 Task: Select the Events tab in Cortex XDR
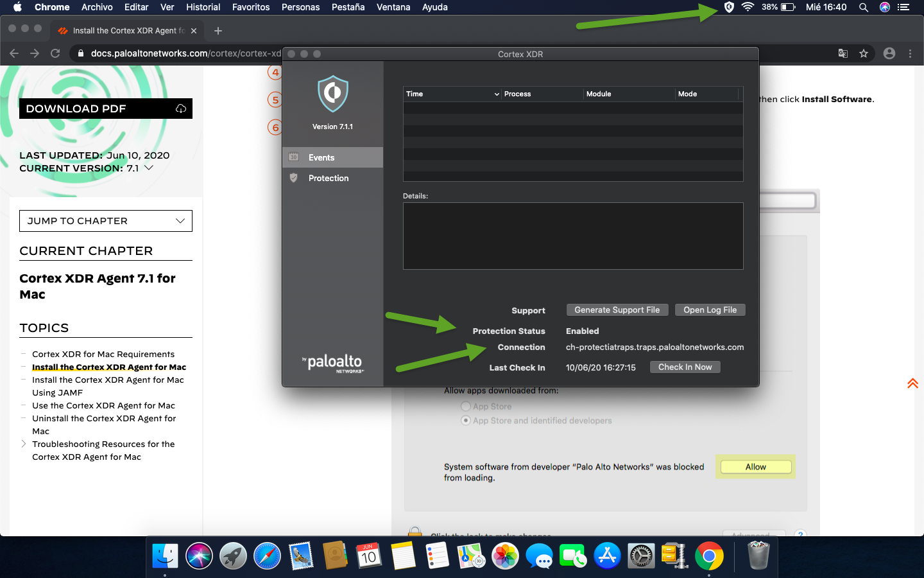click(332, 157)
